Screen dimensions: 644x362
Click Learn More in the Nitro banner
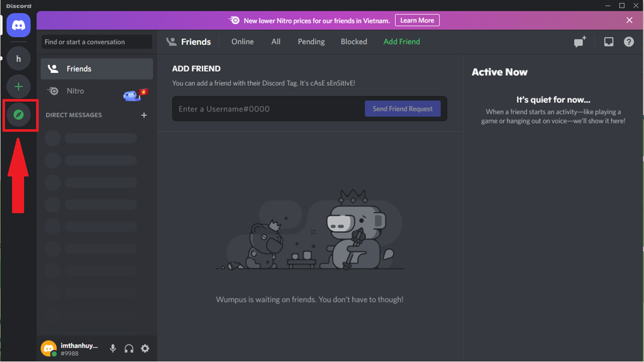(417, 20)
